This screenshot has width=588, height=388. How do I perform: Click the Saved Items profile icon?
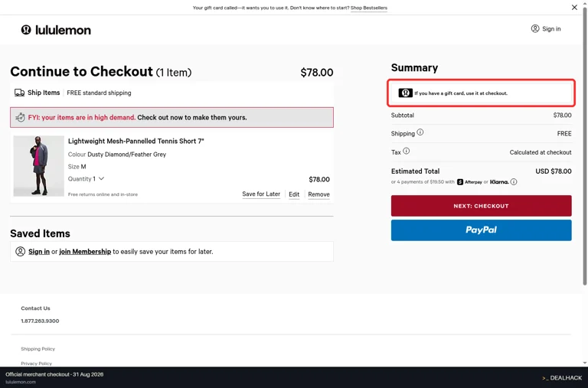pyautogui.click(x=20, y=252)
